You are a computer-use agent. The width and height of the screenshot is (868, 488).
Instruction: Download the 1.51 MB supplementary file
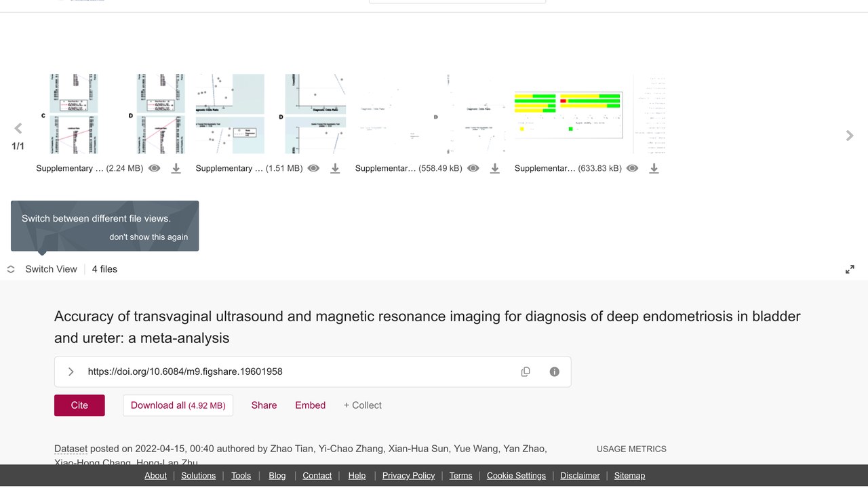pos(335,168)
